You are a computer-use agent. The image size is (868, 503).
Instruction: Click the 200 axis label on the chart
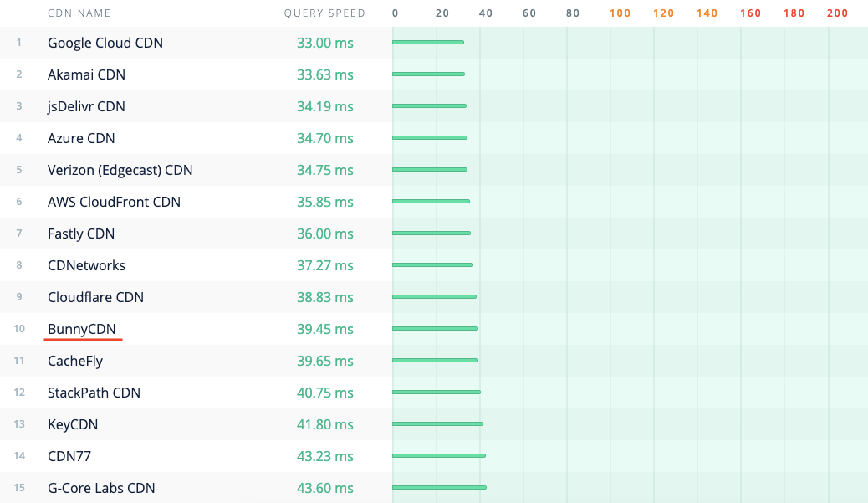click(837, 13)
